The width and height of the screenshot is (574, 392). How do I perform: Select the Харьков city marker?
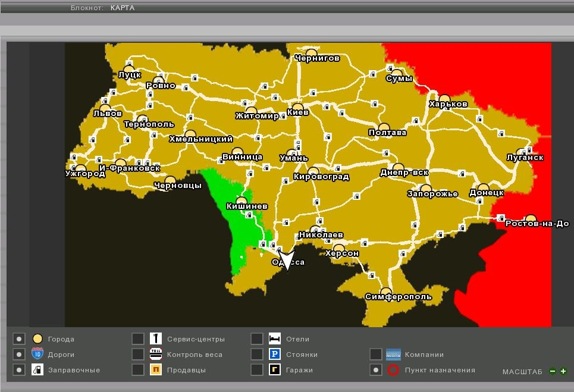444,99
